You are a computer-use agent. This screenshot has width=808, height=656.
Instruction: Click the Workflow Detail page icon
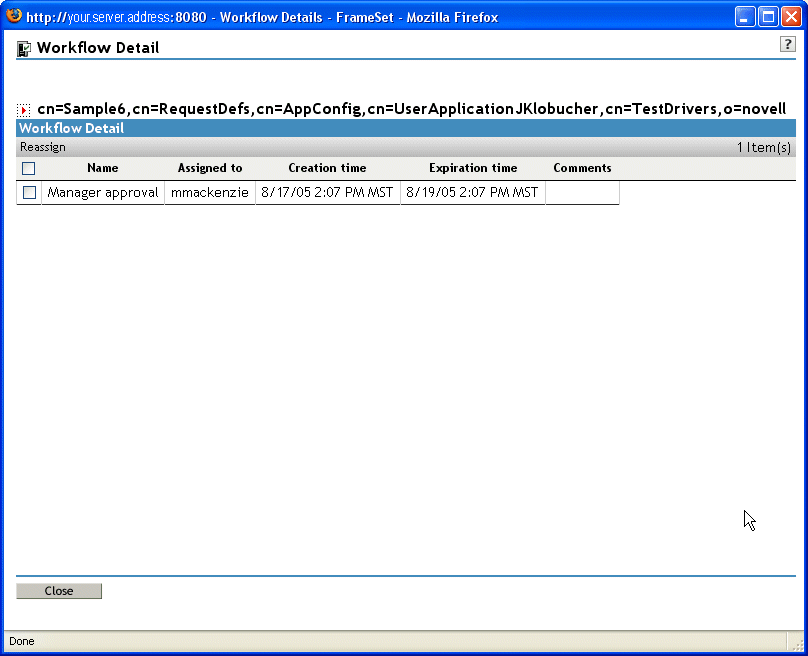coord(24,48)
